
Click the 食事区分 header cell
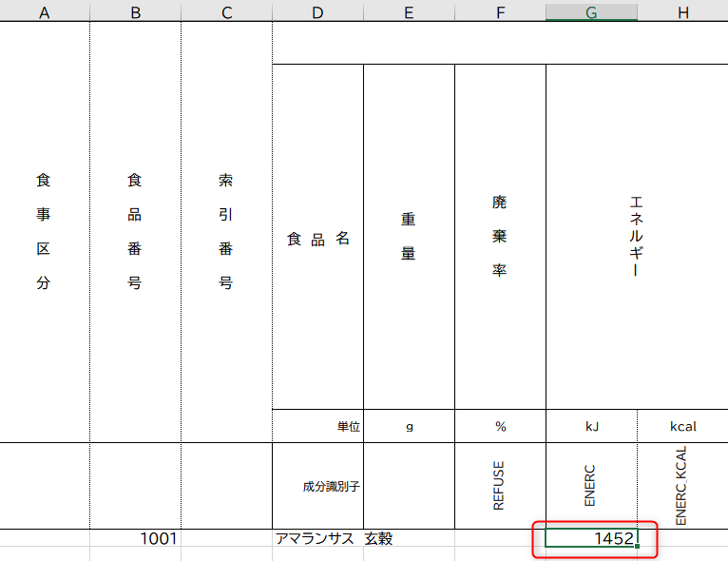44,231
